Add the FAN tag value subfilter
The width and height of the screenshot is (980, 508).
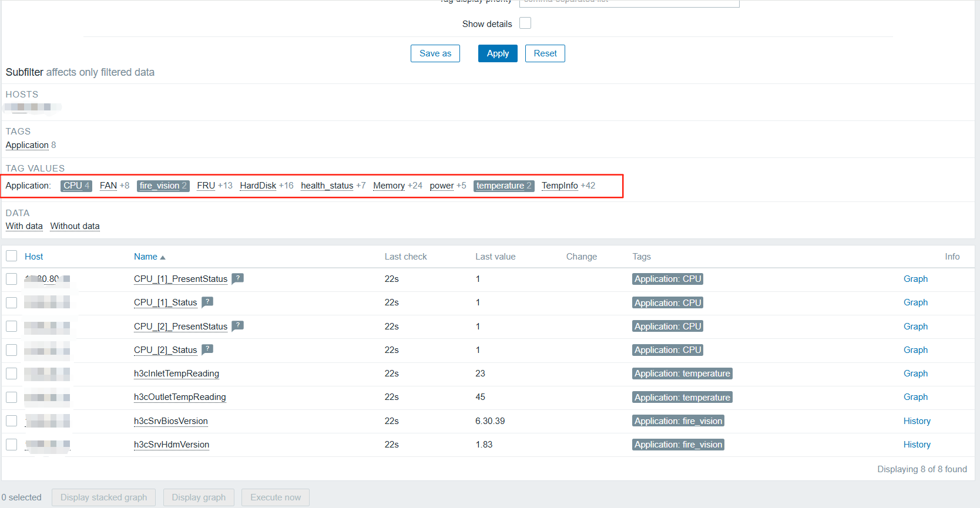click(108, 186)
